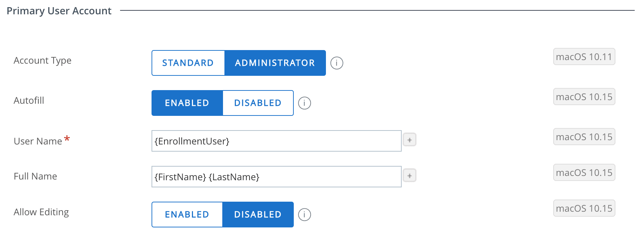Image resolution: width=644 pixels, height=241 pixels.
Task: Click the Account Type label
Action: coord(43,60)
